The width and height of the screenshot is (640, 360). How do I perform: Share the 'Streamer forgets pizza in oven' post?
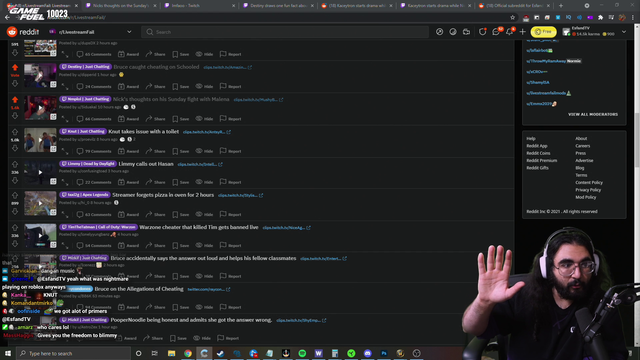pos(156,215)
